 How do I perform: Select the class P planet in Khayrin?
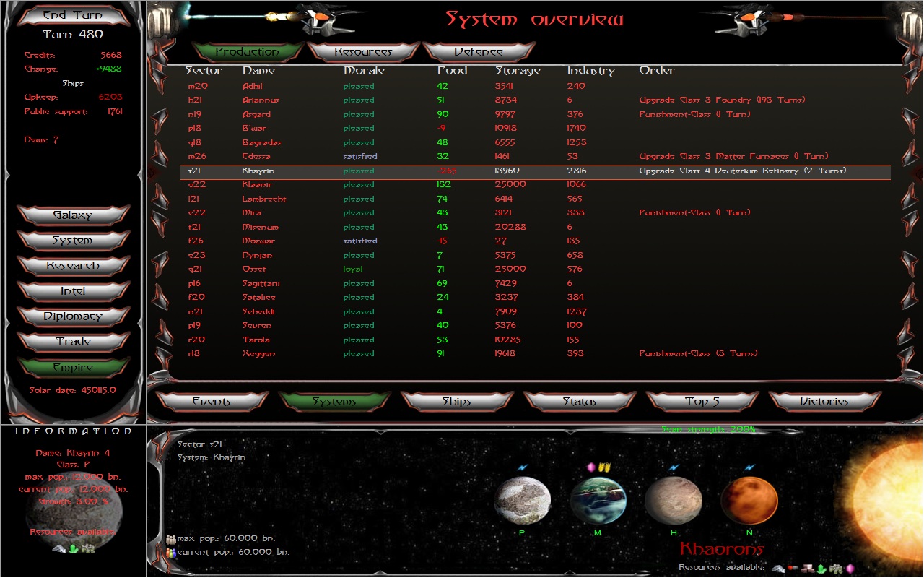pos(523,500)
